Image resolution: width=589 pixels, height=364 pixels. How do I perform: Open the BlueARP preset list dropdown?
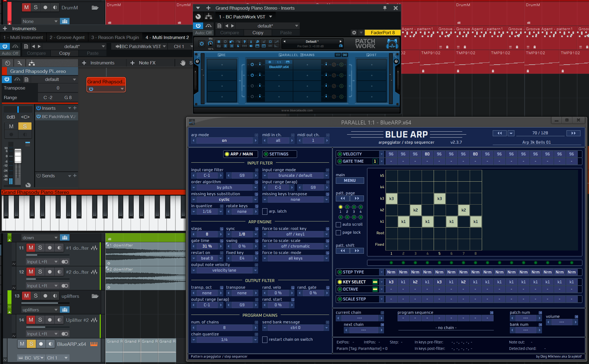[511, 133]
